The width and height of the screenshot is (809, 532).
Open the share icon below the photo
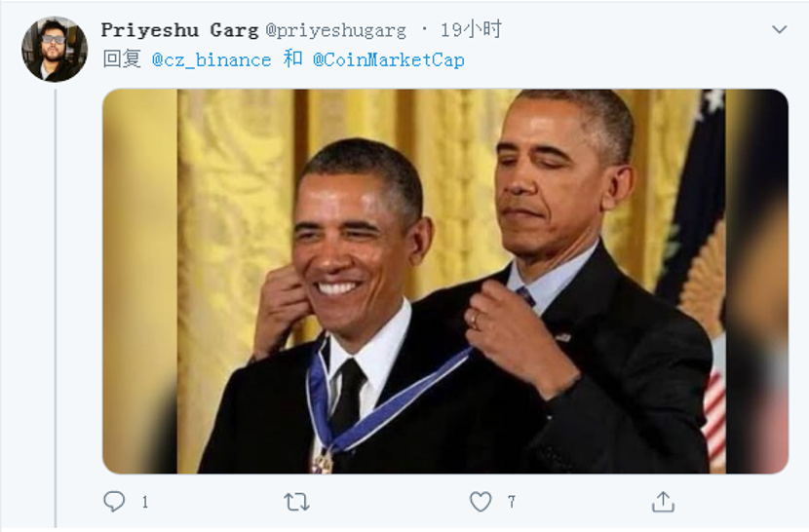663,502
